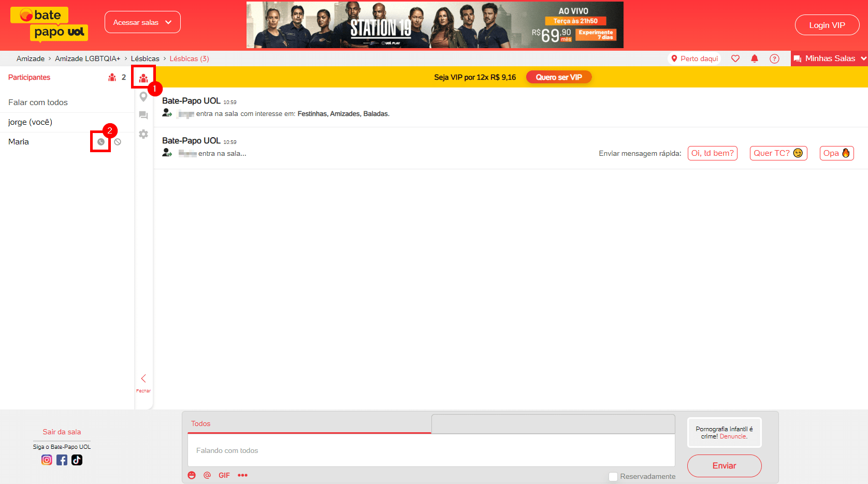This screenshot has height=484, width=868.
Task: Go to Lésbicas breadcrumb category
Action: coord(145,58)
